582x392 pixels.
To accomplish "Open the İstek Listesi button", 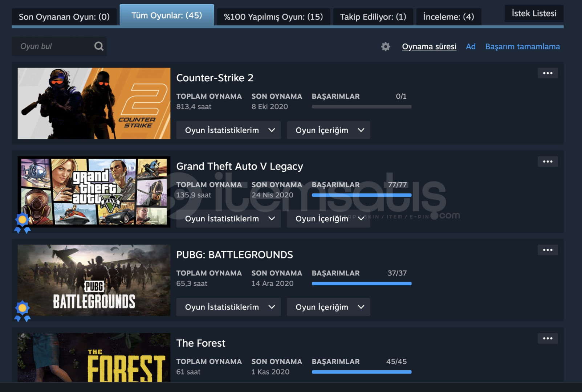I will (534, 13).
